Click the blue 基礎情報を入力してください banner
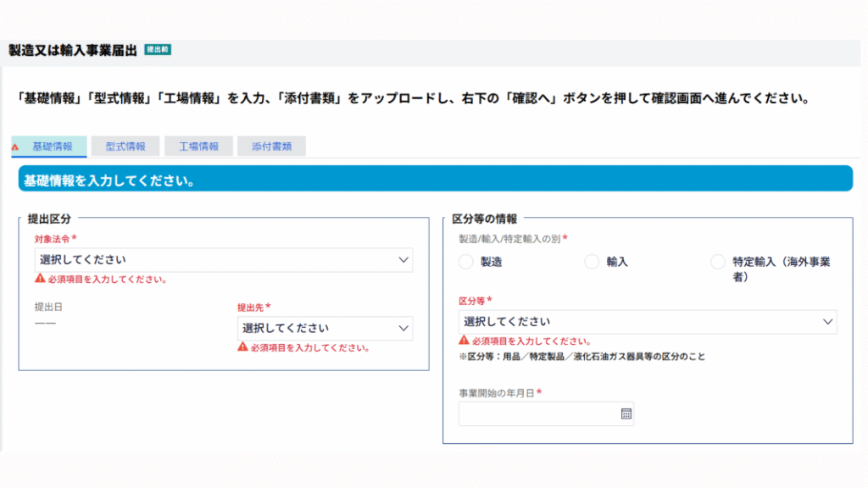The height and width of the screenshot is (488, 868). coord(435,180)
